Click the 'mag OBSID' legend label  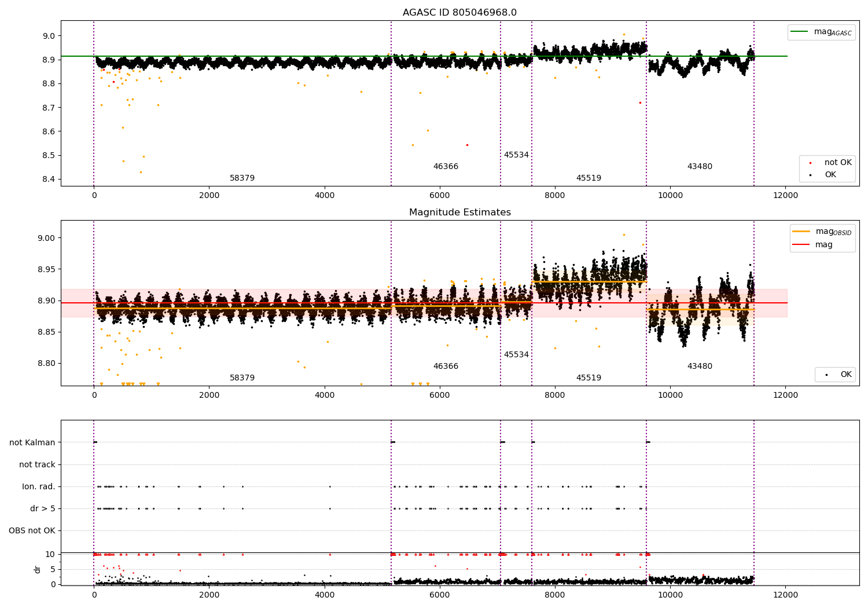click(834, 232)
